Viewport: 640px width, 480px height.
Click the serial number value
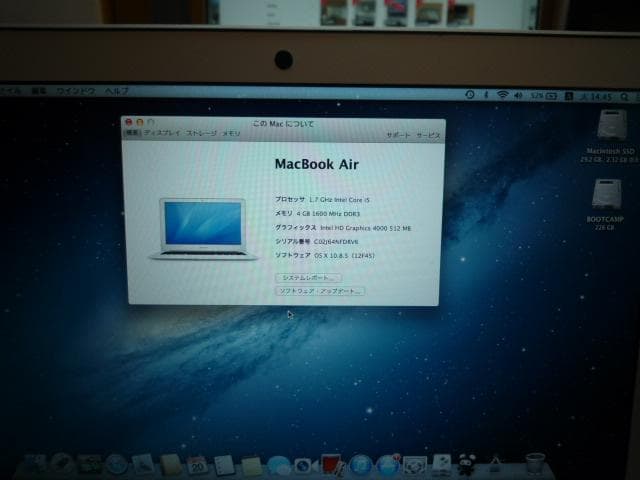tap(336, 242)
